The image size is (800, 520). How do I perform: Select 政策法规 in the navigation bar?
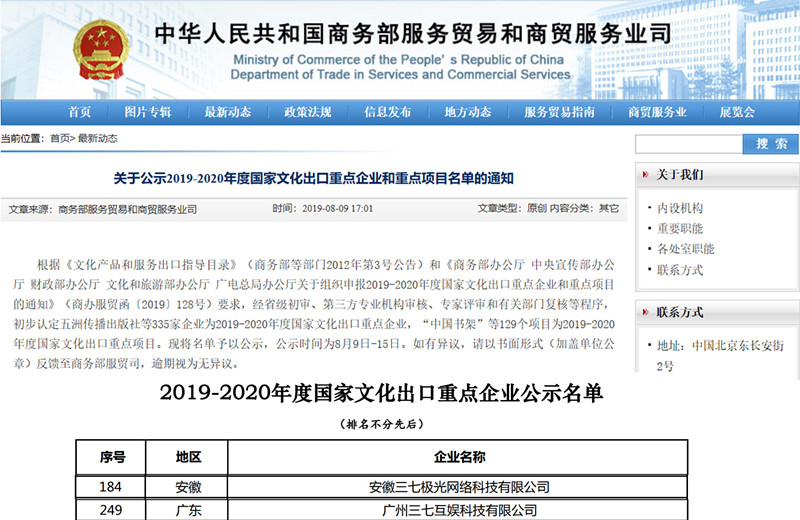tap(308, 112)
